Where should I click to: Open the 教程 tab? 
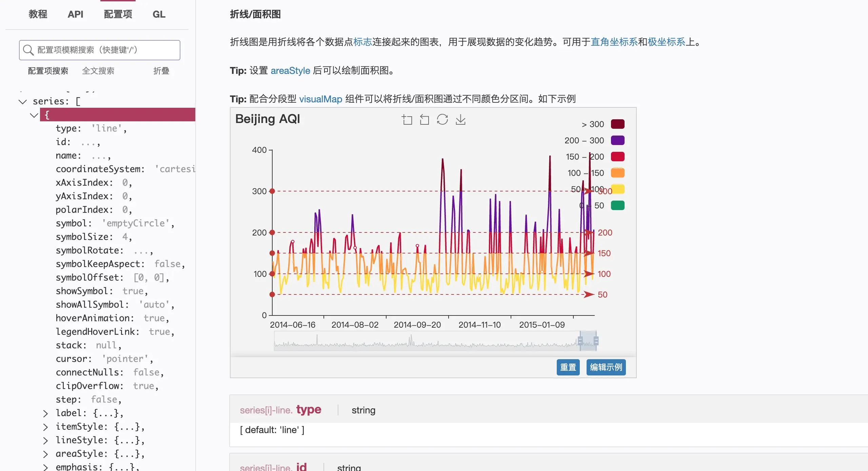pos(38,14)
